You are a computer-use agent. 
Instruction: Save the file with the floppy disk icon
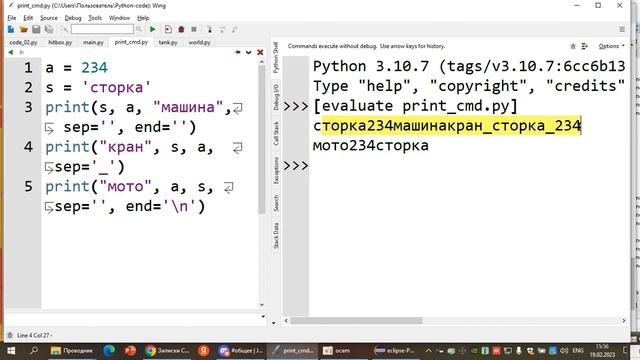pyautogui.click(x=36, y=29)
